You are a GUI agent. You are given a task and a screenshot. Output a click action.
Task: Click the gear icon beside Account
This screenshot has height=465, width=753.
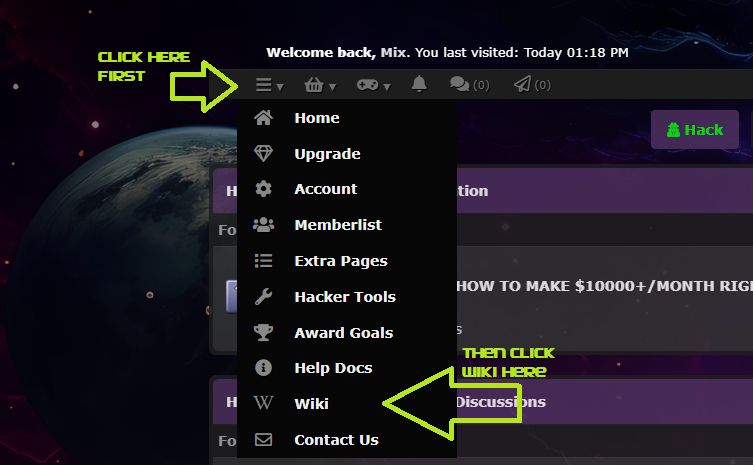[x=263, y=189]
